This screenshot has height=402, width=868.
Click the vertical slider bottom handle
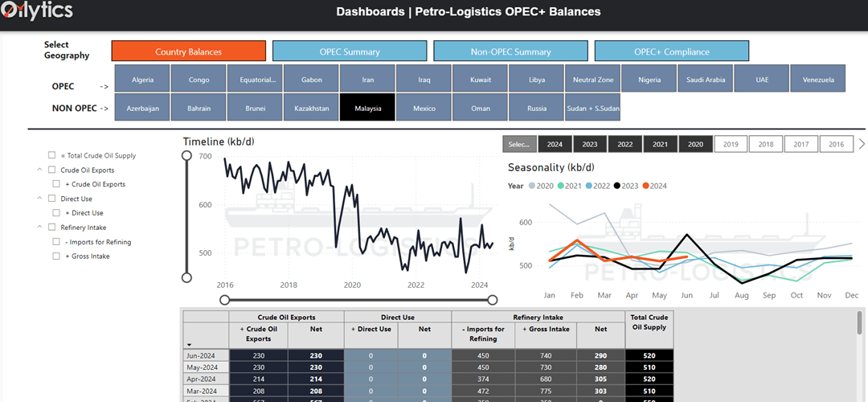[x=186, y=277]
